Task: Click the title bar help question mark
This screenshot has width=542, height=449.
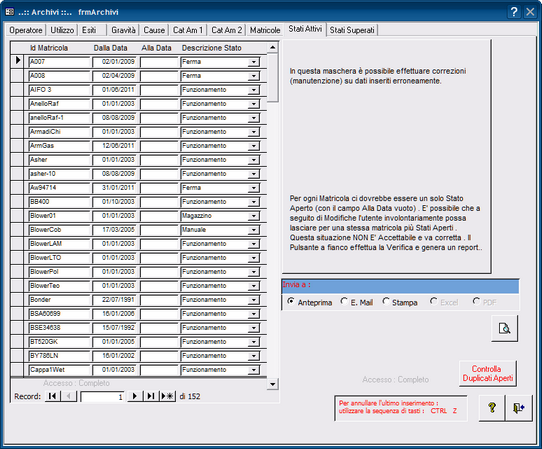Action: coord(514,12)
